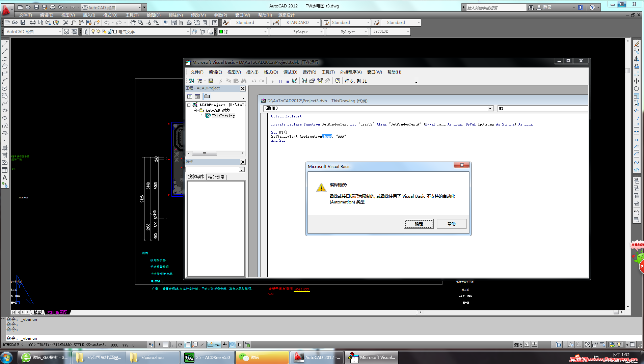Click the VBA Save project icon
Image resolution: width=644 pixels, height=364 pixels.
[x=211, y=81]
